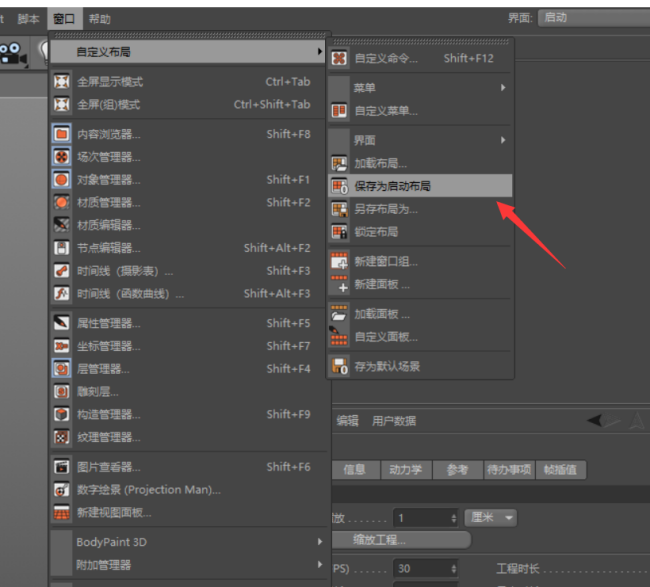Click the 新建窗口组 icon

(x=339, y=261)
